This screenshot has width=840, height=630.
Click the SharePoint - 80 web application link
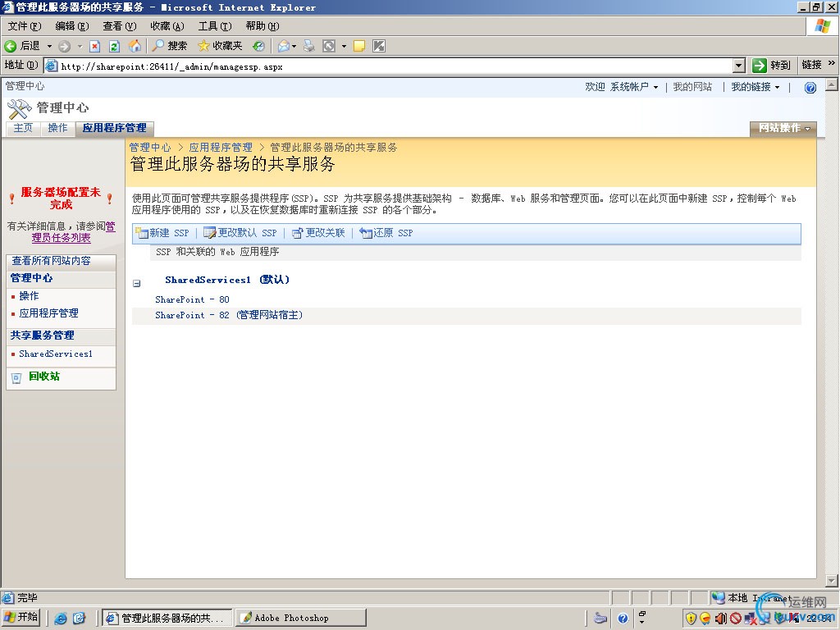point(192,299)
